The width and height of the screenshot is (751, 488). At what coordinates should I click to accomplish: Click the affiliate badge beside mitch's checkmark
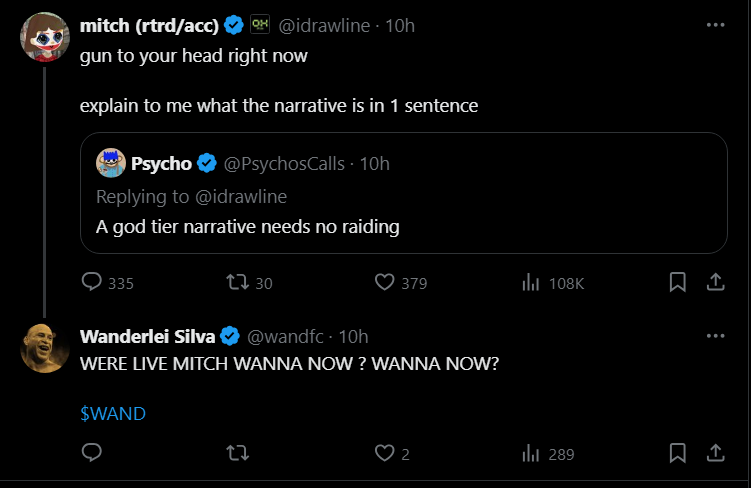coord(260,24)
